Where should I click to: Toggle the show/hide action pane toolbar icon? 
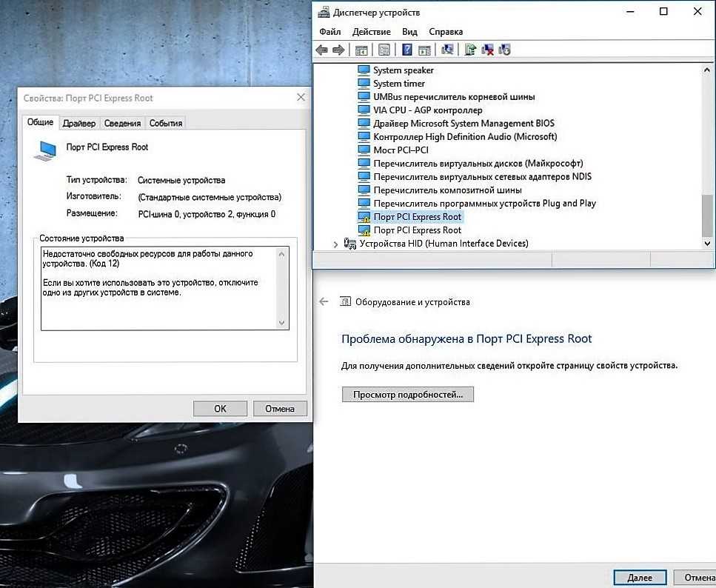click(x=424, y=50)
